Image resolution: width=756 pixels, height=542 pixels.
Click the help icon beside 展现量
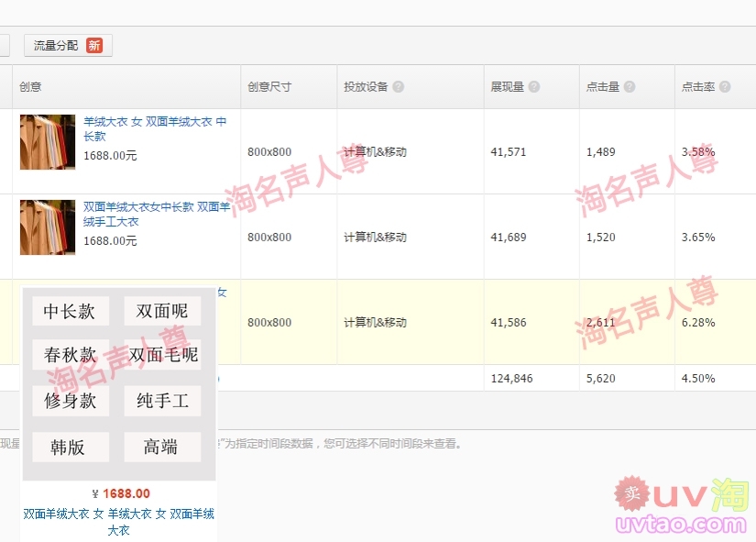[534, 87]
